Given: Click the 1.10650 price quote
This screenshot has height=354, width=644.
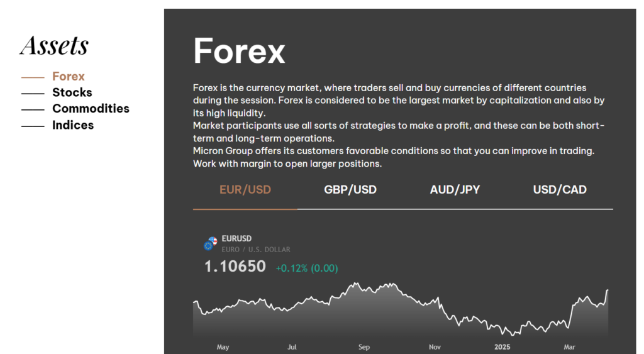Looking at the screenshot, I should (235, 267).
